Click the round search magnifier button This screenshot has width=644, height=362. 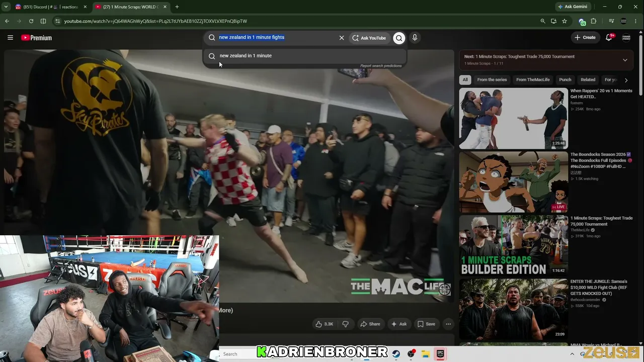tap(399, 38)
